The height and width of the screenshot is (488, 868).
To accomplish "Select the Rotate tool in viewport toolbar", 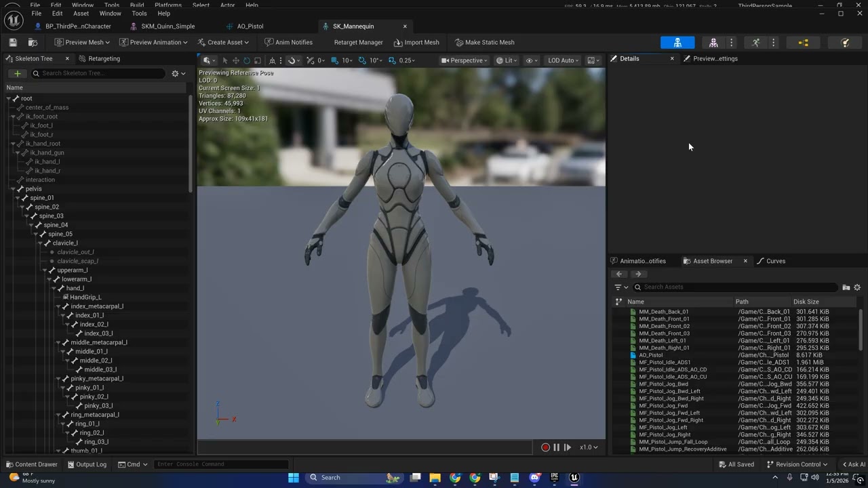I will pos(247,60).
